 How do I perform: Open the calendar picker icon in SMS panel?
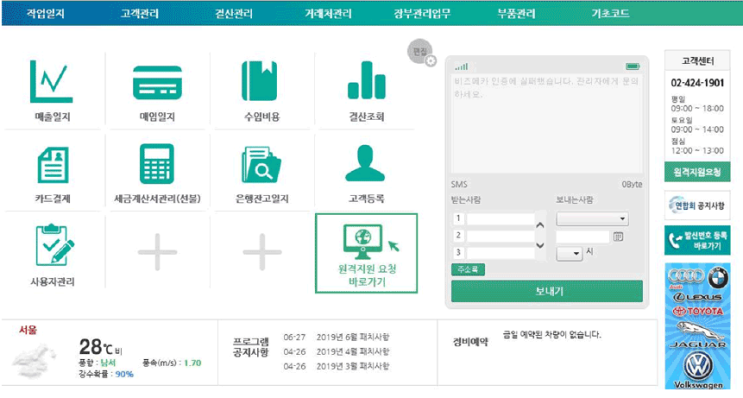[x=618, y=236]
